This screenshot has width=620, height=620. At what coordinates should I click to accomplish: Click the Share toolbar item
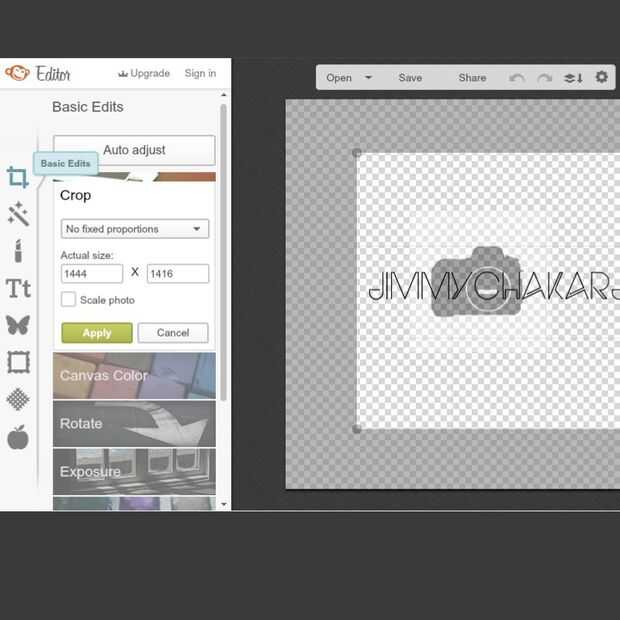(472, 78)
